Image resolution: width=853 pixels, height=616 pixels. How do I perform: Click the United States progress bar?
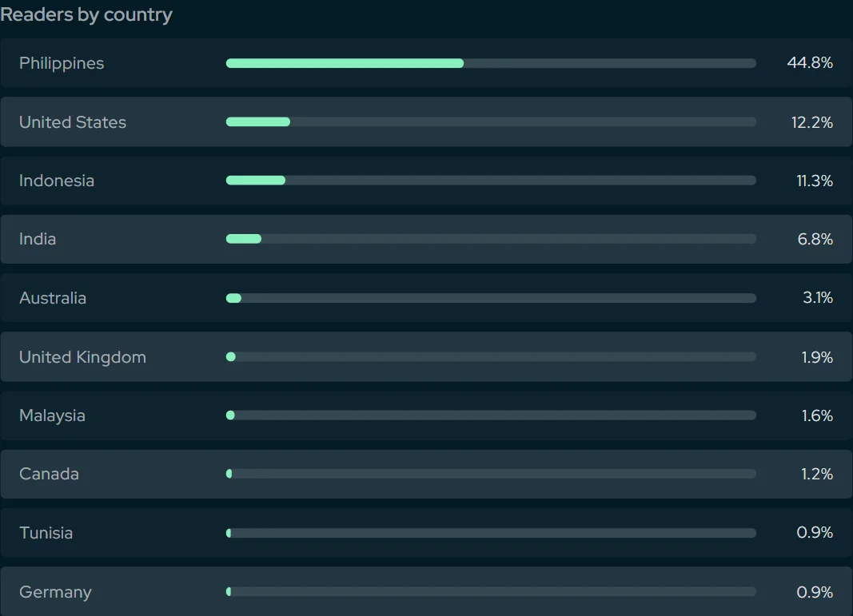pos(258,121)
